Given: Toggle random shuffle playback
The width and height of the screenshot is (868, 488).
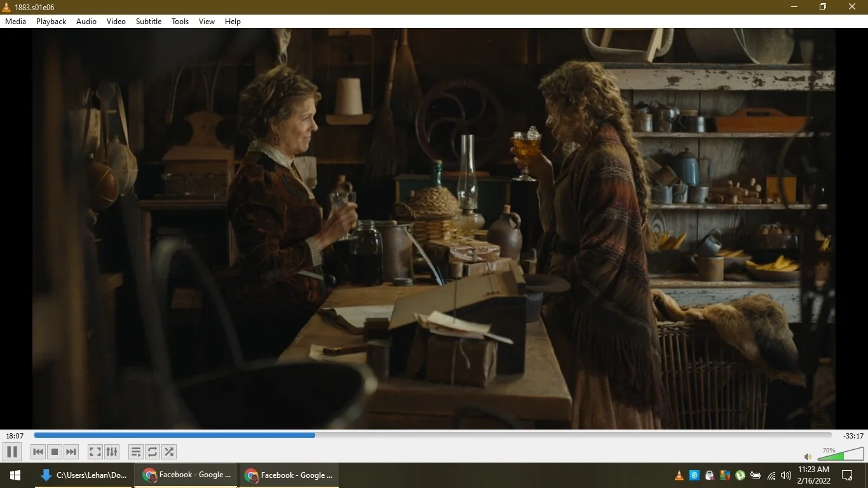Looking at the screenshot, I should point(169,452).
